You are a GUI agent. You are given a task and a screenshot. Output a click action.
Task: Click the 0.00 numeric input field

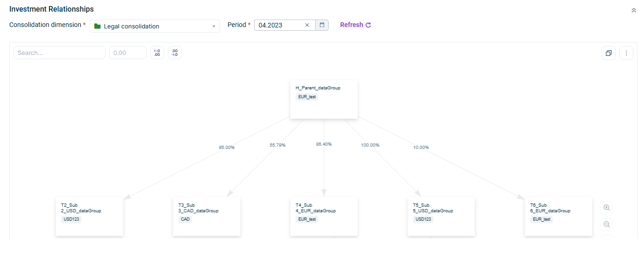(127, 53)
